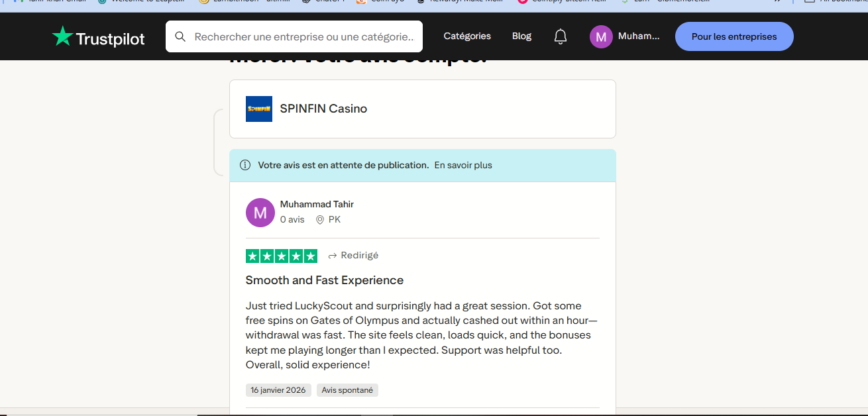The image size is (868, 416).
Task: Click the 16 janvier 2026 date tag
Action: tap(278, 390)
